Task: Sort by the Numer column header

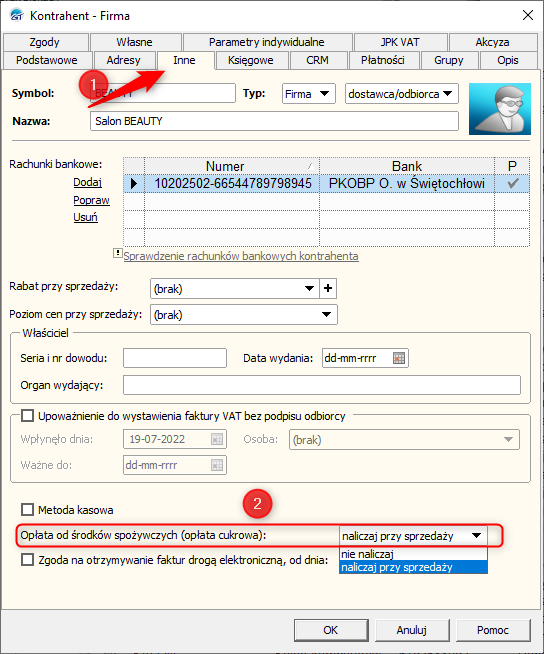Action: click(232, 166)
